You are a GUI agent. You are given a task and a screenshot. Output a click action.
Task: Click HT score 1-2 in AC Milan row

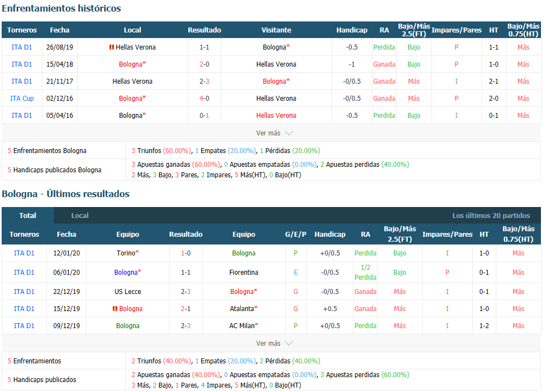(484, 326)
